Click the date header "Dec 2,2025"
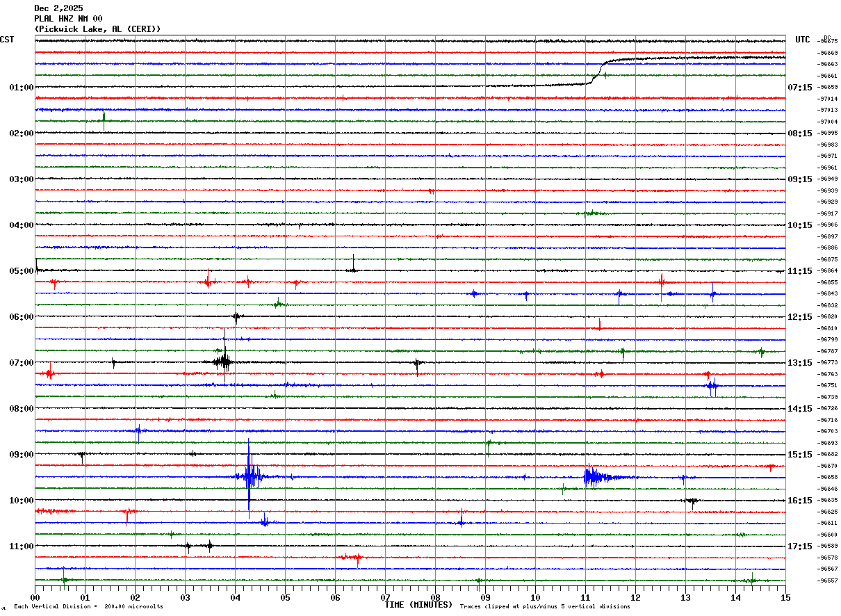The width and height of the screenshot is (841, 616). 58,8
